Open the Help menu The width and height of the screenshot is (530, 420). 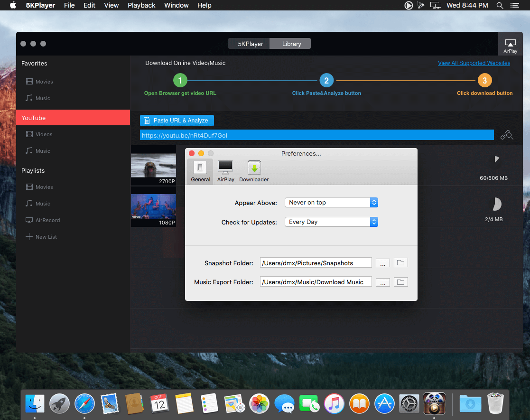point(204,5)
